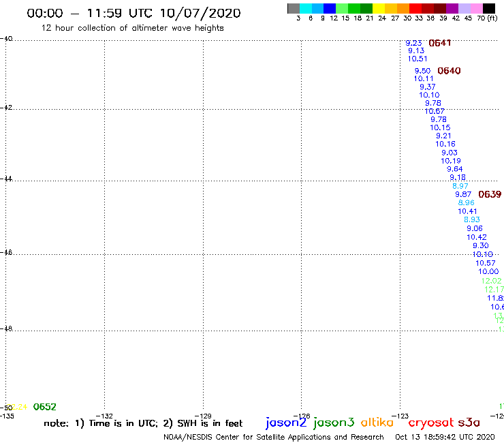Click the light blue 8.93 value
The width and height of the screenshot is (504, 443).
[472, 219]
